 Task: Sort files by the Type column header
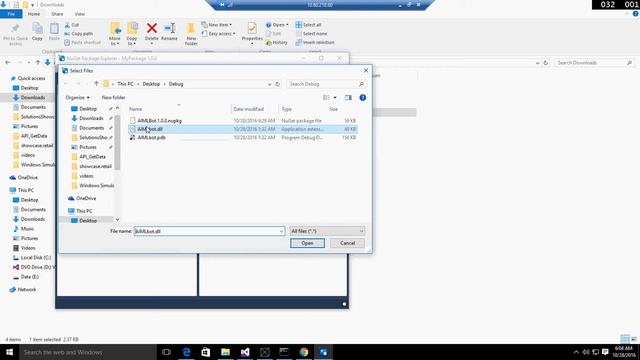tap(287, 109)
